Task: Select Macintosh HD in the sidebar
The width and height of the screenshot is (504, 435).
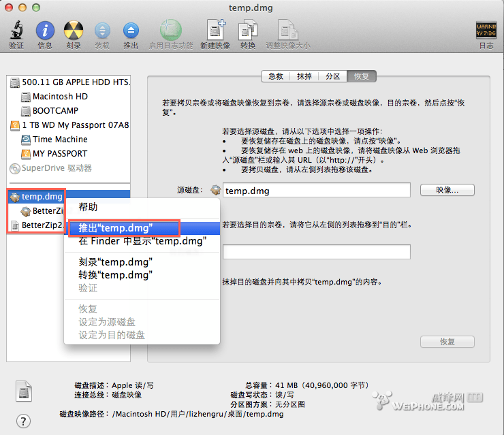Action: 60,97
